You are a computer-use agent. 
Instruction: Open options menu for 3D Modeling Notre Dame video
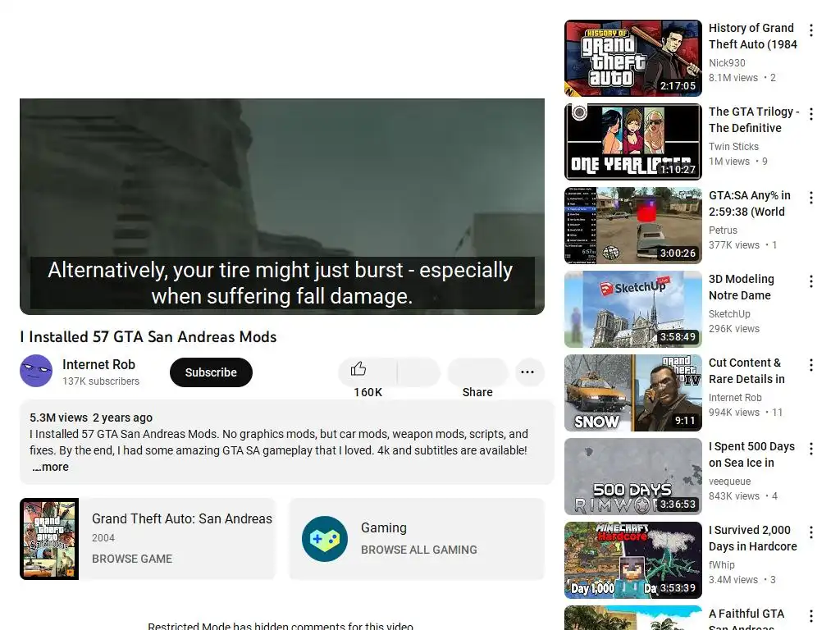click(x=811, y=281)
